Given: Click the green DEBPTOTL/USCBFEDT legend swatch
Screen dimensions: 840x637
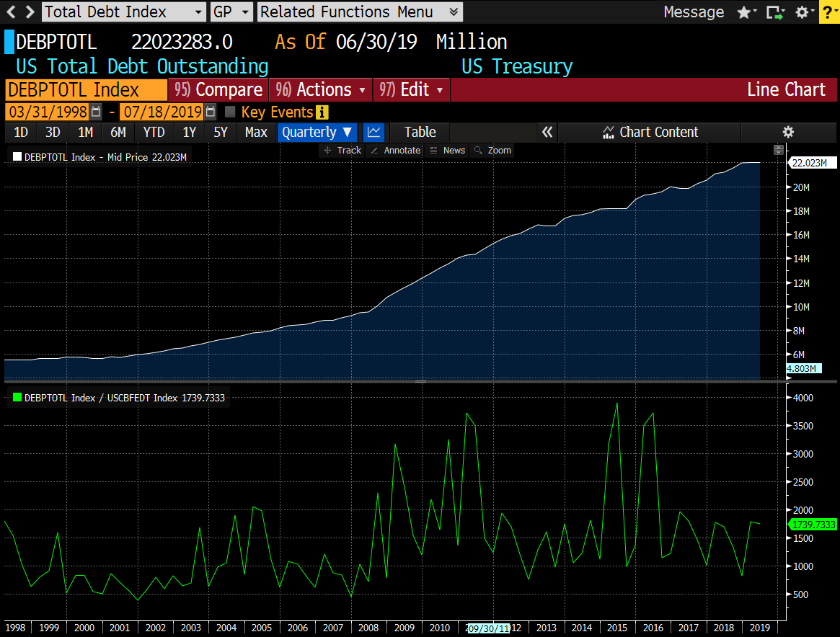Looking at the screenshot, I should pos(18,398).
